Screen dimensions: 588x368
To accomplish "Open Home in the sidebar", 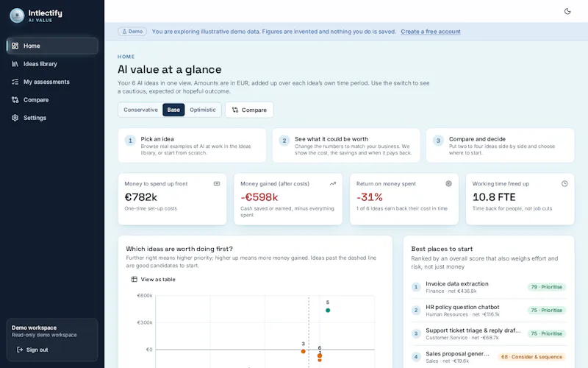I will 52,46.
